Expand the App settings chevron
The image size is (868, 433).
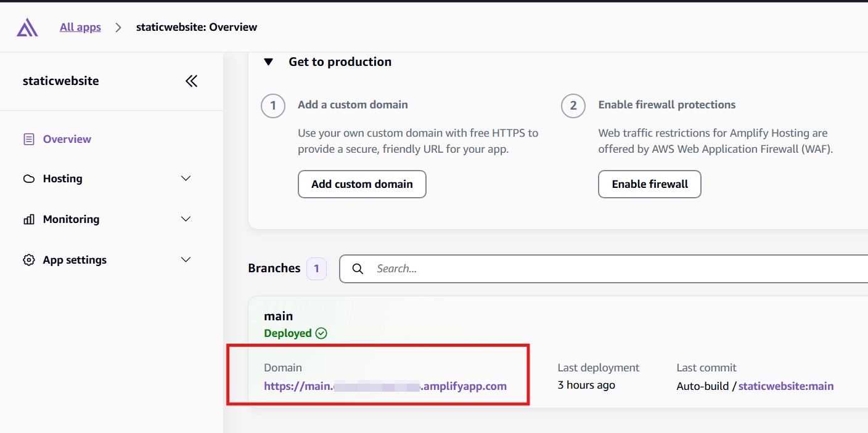186,260
